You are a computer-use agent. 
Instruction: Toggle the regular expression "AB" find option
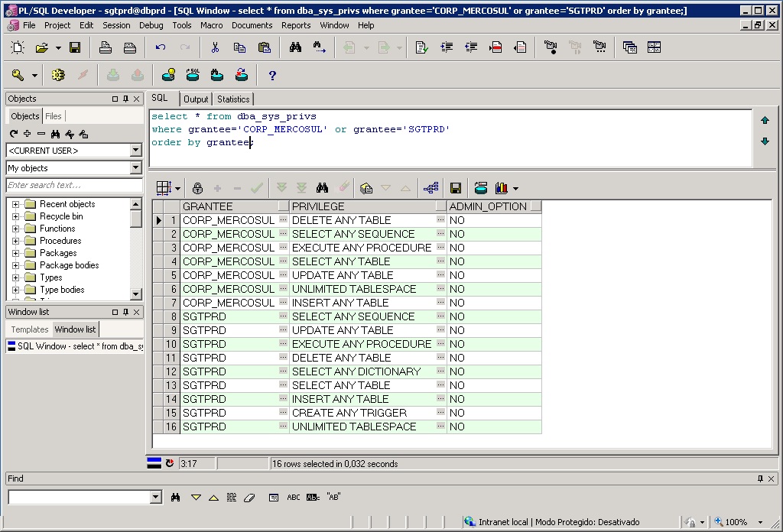coord(333,498)
